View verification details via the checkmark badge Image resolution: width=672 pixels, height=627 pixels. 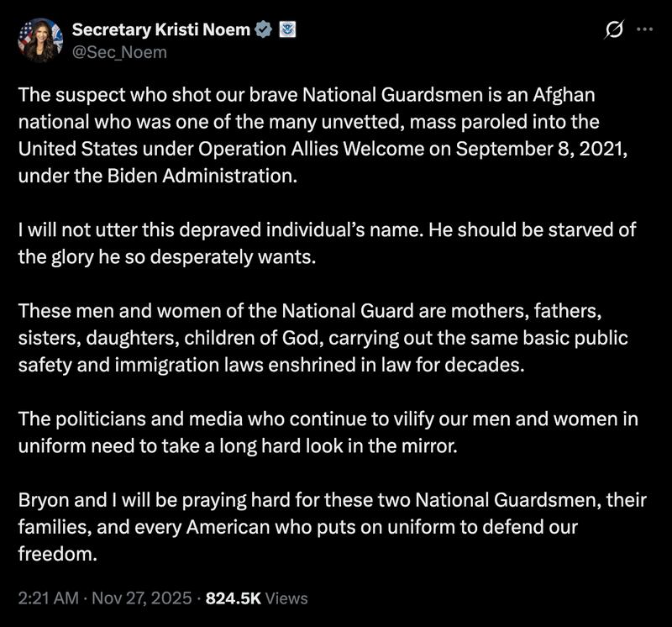click(x=265, y=26)
